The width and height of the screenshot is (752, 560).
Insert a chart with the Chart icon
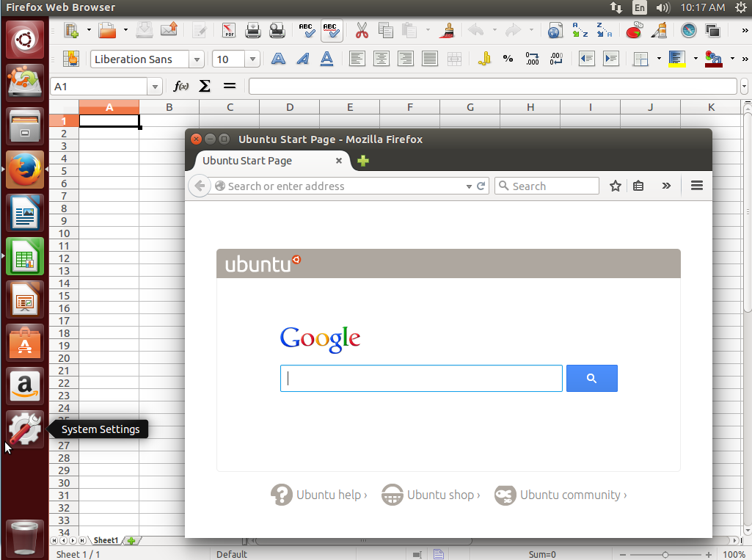[x=634, y=30]
